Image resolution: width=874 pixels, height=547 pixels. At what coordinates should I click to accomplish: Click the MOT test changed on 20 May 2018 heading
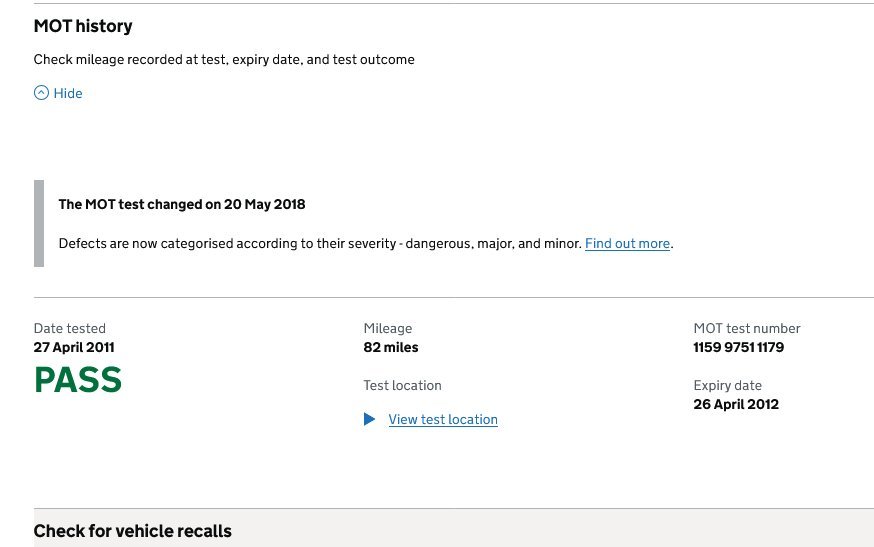(182, 205)
